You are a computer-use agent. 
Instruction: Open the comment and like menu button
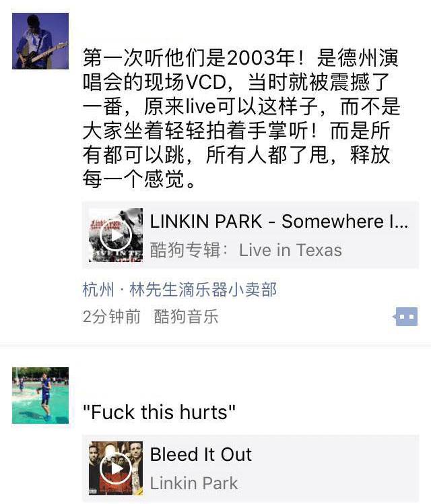pos(406,317)
